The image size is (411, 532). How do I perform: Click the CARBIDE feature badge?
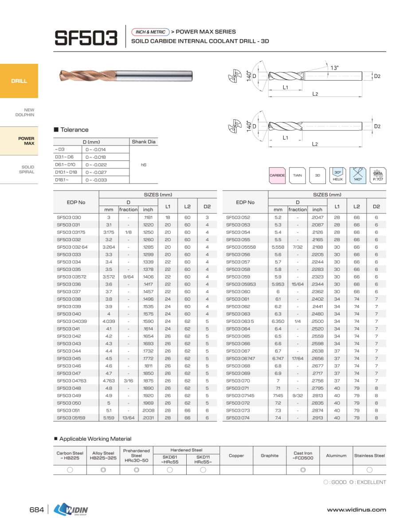(x=277, y=176)
